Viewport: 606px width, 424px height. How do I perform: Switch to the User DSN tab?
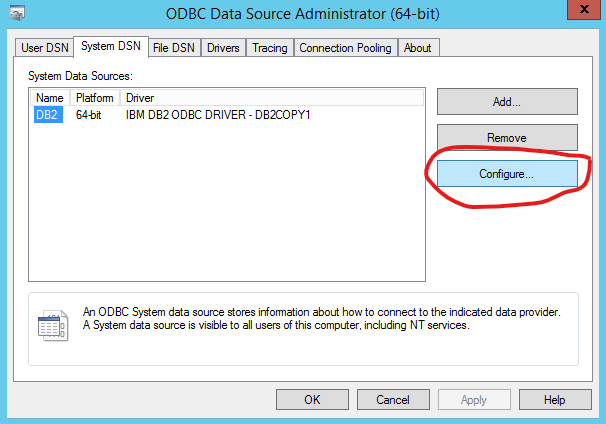tap(44, 48)
